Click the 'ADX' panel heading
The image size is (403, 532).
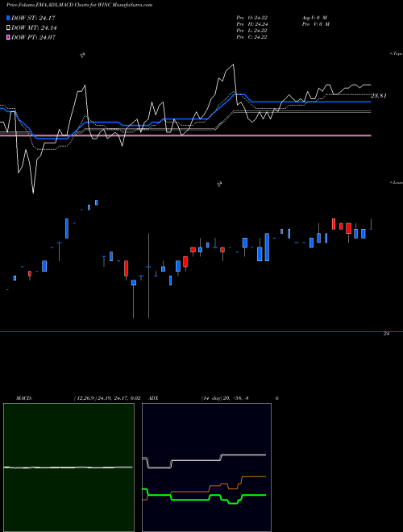153,398
